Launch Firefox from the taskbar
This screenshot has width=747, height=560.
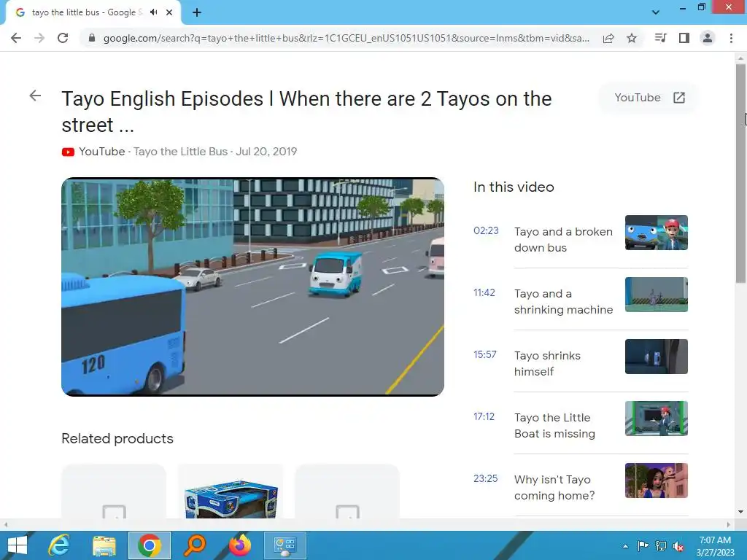tap(239, 545)
